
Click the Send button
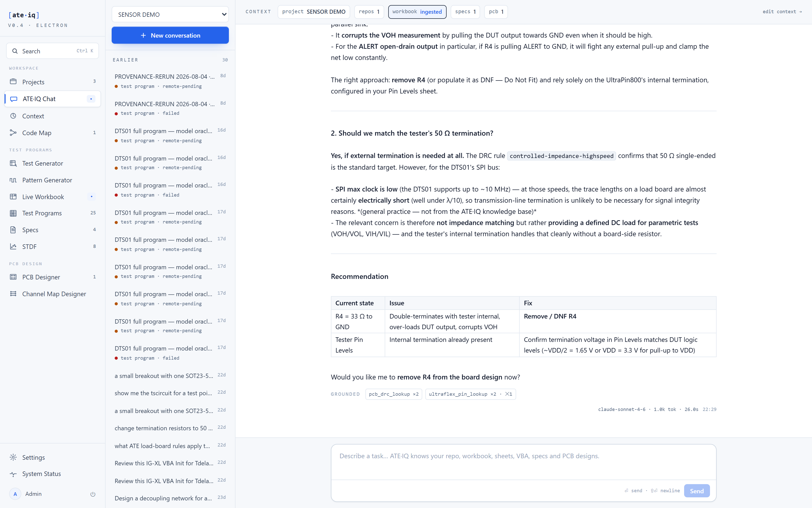(x=697, y=491)
